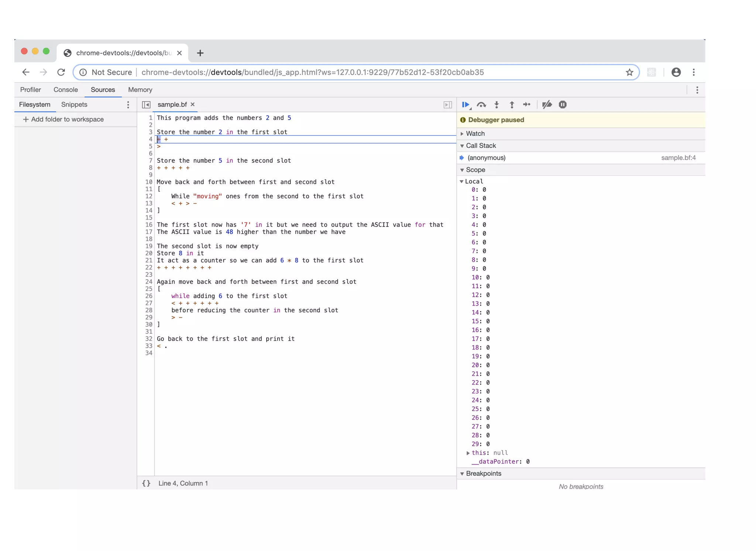Click the Step over button

481,105
